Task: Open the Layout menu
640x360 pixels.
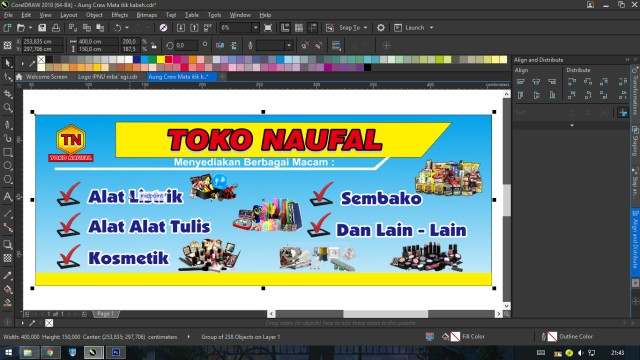Action: pos(69,15)
